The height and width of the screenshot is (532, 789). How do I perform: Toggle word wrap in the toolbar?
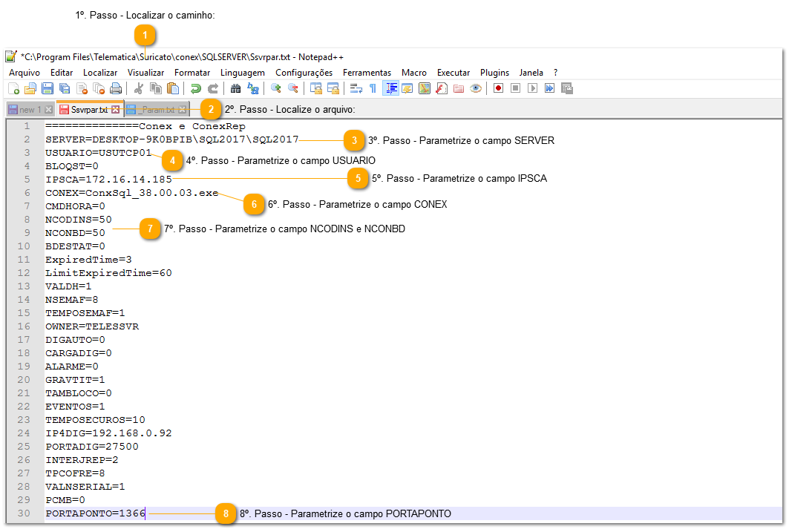tap(356, 88)
